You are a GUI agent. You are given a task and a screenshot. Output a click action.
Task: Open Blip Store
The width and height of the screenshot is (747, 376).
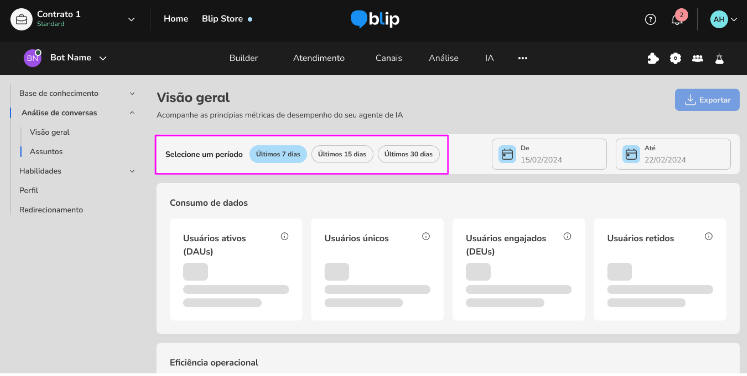[222, 19]
